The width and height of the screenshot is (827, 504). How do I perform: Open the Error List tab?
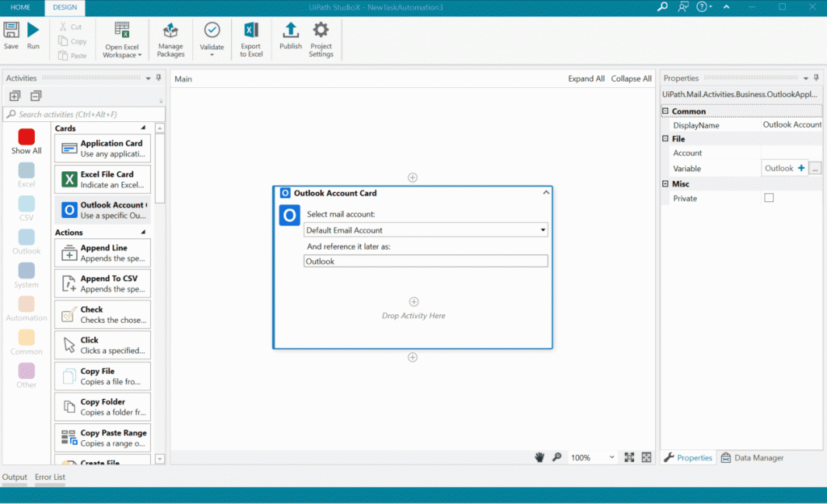50,477
